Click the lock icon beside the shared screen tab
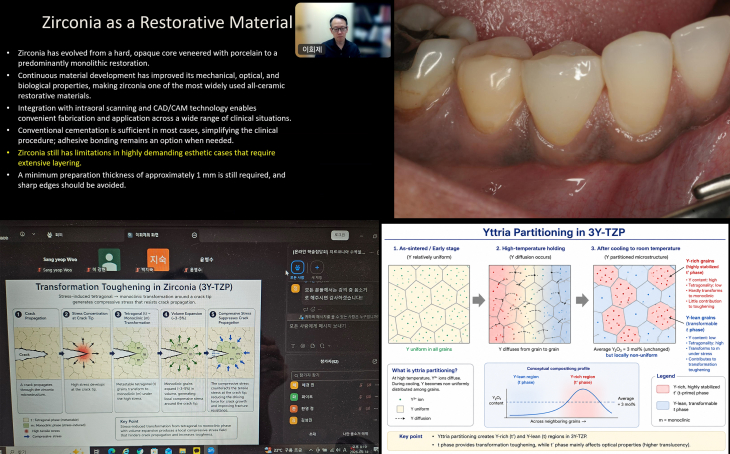 coord(195,235)
